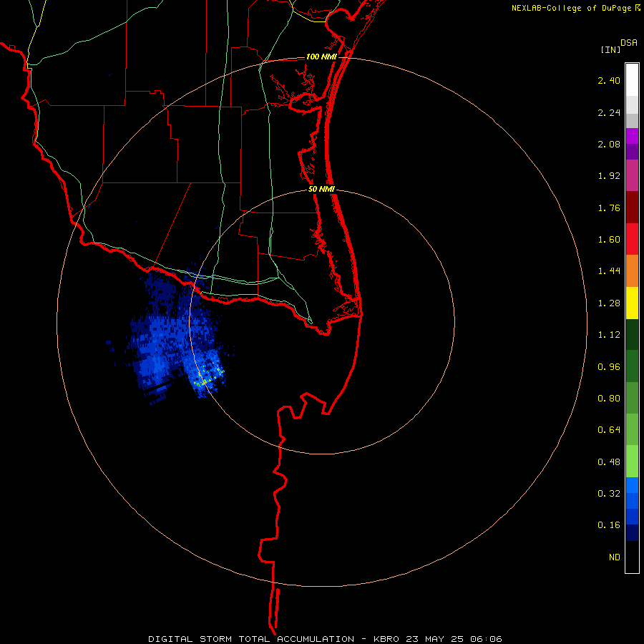This screenshot has width=644, height=644.
Task: Pick the yellow swatch in the legend
Action: coord(632,303)
